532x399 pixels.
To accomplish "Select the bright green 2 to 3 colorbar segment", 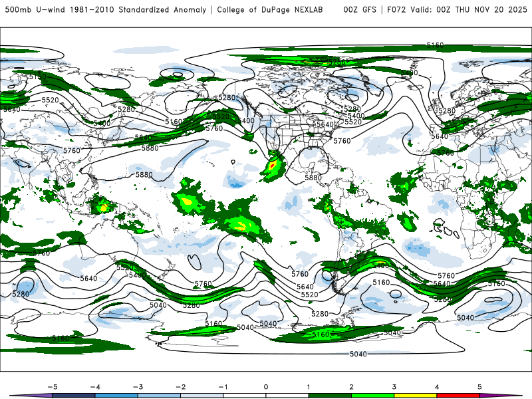I will pos(372,396).
